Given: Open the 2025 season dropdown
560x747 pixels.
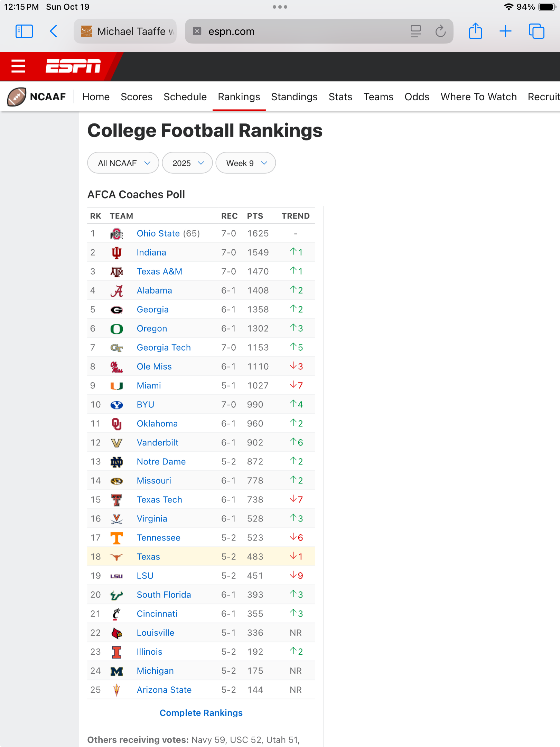Looking at the screenshot, I should 187,163.
